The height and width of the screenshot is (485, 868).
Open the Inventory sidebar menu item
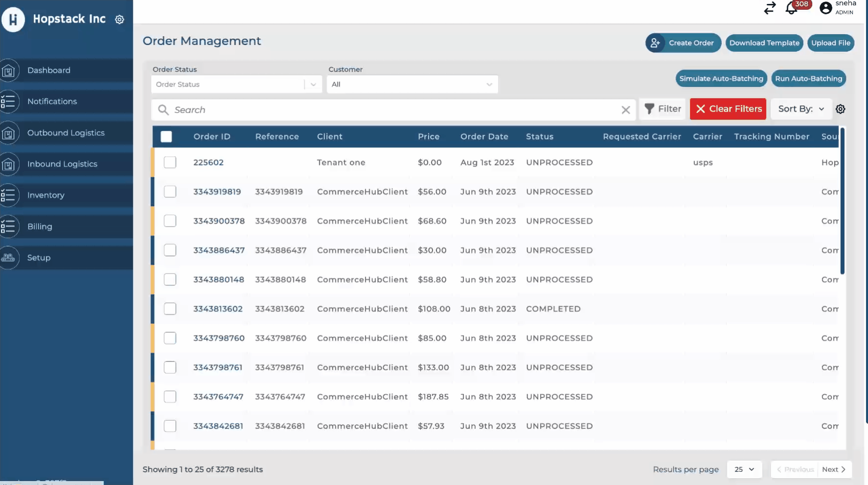coord(46,195)
